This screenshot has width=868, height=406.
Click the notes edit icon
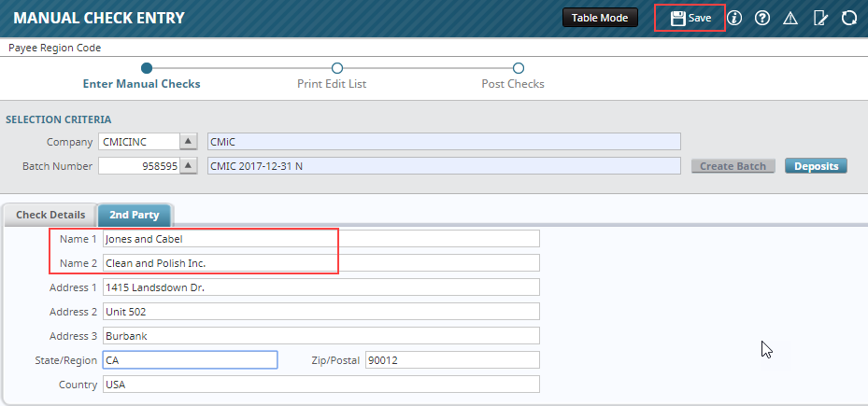[x=819, y=18]
